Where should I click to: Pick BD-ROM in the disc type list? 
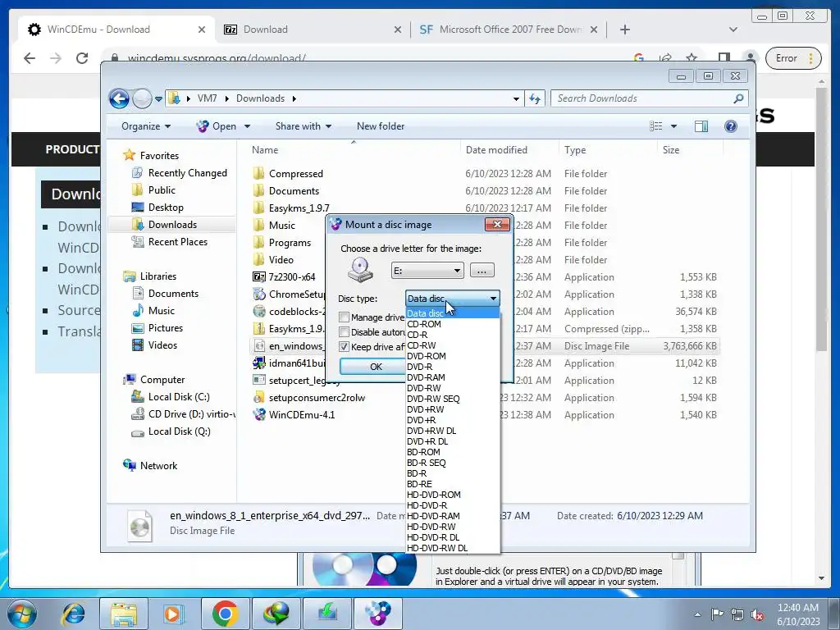423,452
